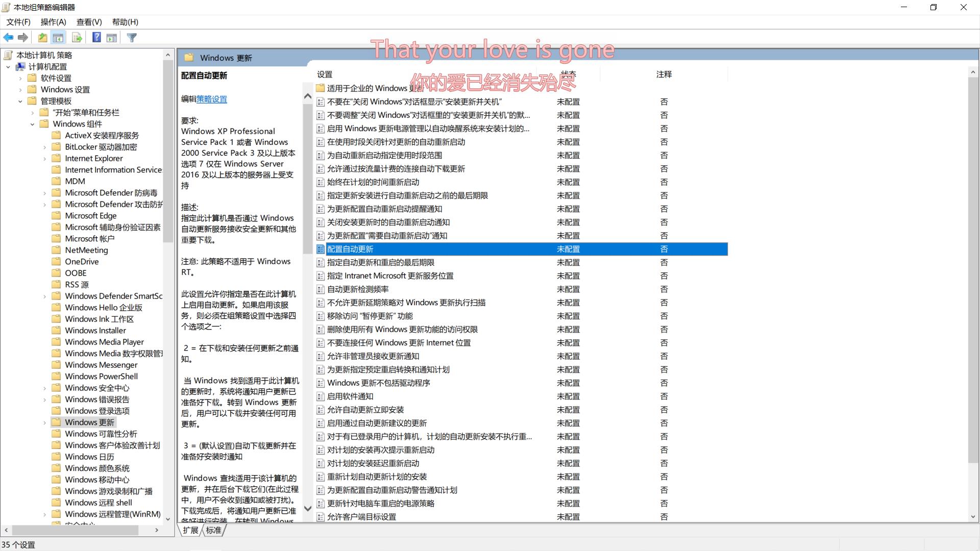Image resolution: width=980 pixels, height=551 pixels.
Task: Collapse the 管理模板 tree node
Action: pyautogui.click(x=20, y=101)
